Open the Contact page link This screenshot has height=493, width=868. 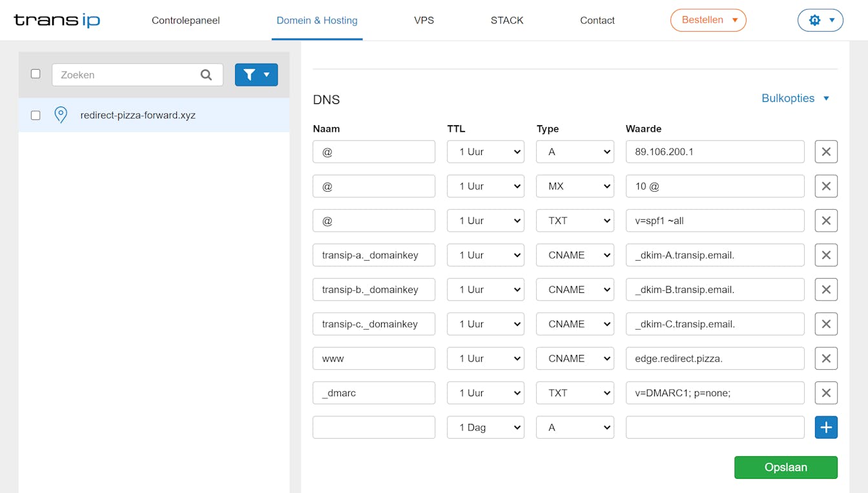coord(597,20)
